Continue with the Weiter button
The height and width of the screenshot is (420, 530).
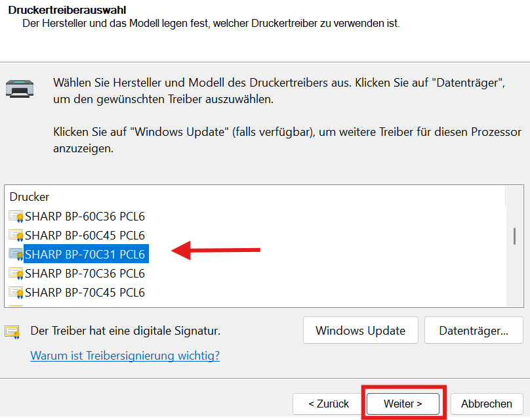(403, 404)
